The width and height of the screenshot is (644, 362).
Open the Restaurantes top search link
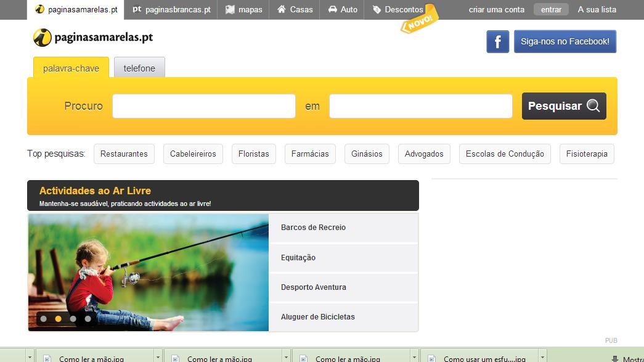[x=124, y=154]
